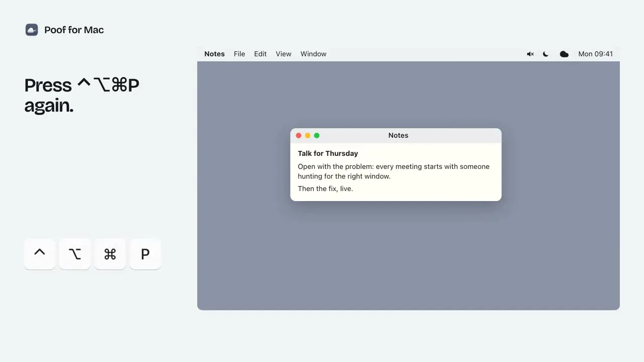Close the Notes window with red button
This screenshot has height=362, width=644.
click(298, 136)
